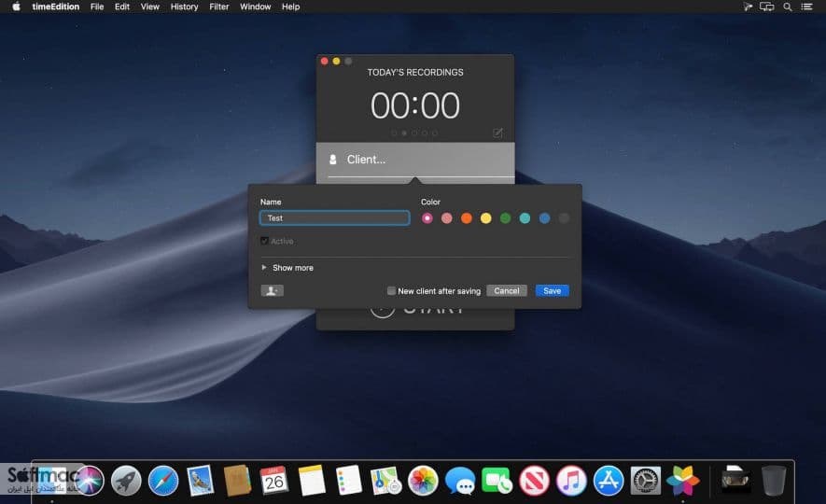Image resolution: width=826 pixels, height=504 pixels.
Task: Choose the salmon pink color swatch
Action: point(447,218)
